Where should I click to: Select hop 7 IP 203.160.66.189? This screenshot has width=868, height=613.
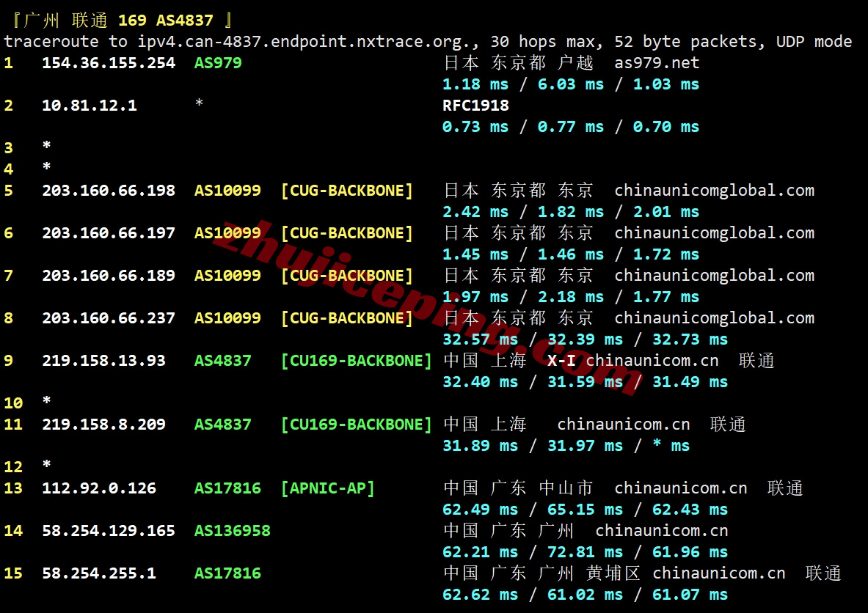pos(109,276)
